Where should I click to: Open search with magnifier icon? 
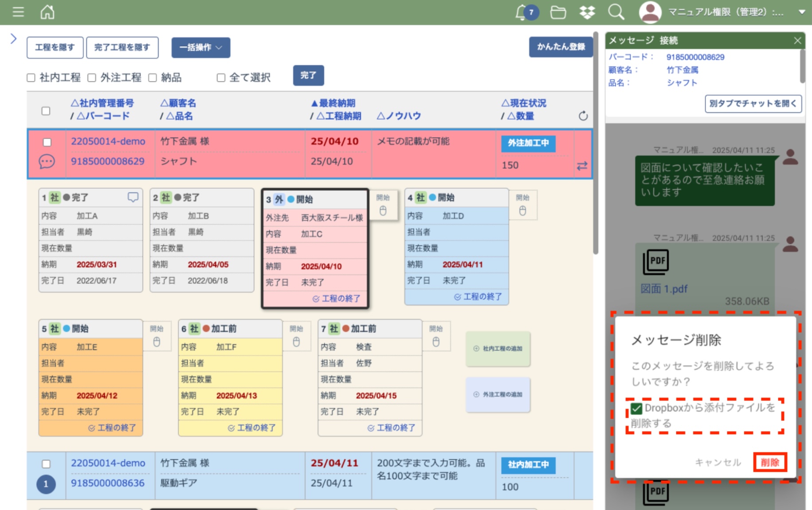pyautogui.click(x=616, y=12)
